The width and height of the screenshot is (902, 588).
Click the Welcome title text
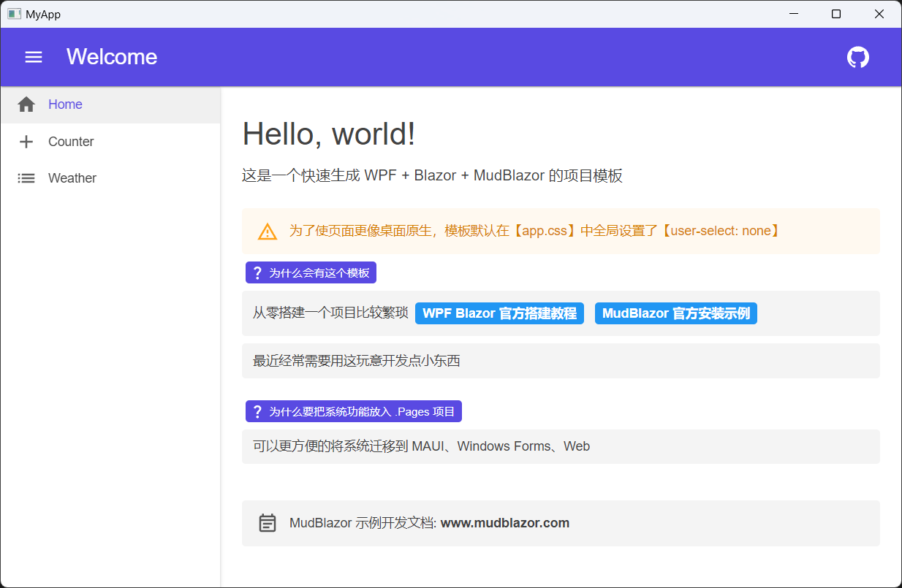pyautogui.click(x=112, y=57)
